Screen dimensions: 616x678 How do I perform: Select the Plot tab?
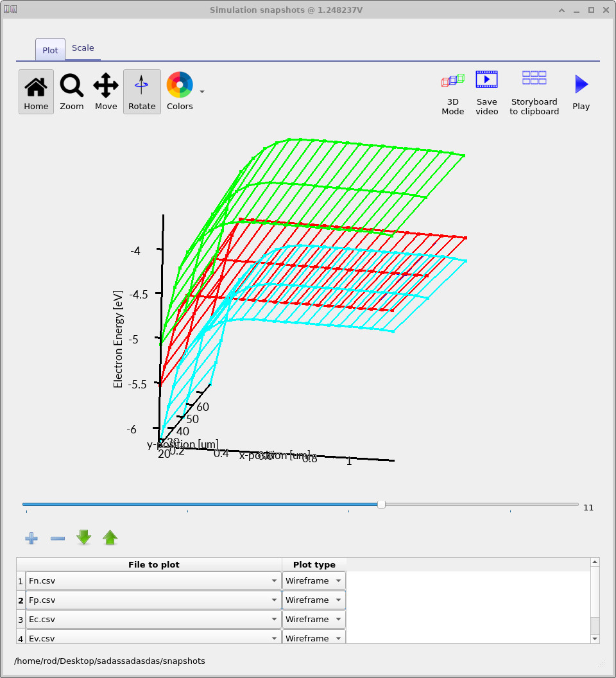tap(50, 50)
